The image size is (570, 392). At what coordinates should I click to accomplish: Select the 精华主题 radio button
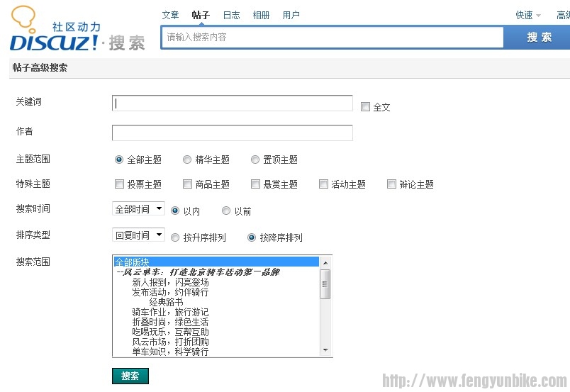point(187,159)
